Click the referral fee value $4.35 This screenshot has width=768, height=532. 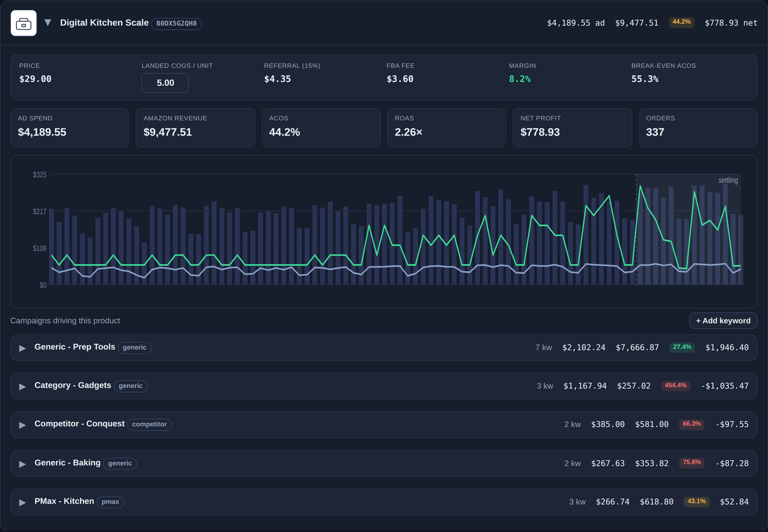point(278,79)
